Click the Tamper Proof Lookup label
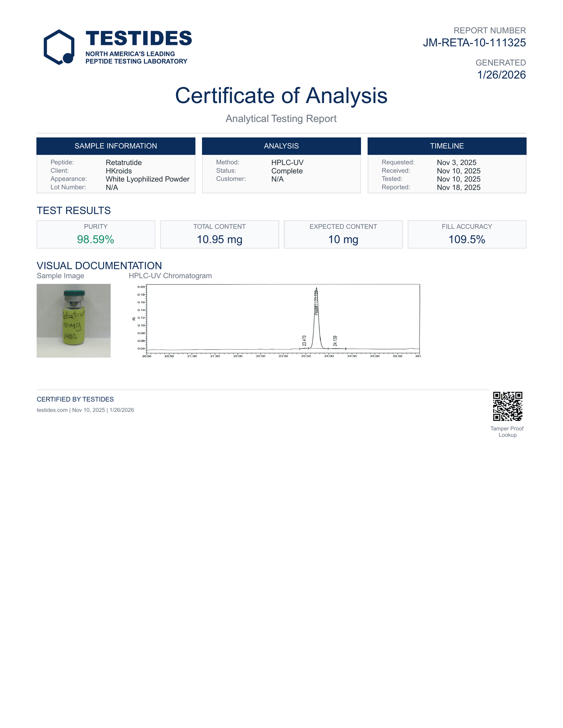Viewport: 563px width, 728px height. tap(507, 432)
